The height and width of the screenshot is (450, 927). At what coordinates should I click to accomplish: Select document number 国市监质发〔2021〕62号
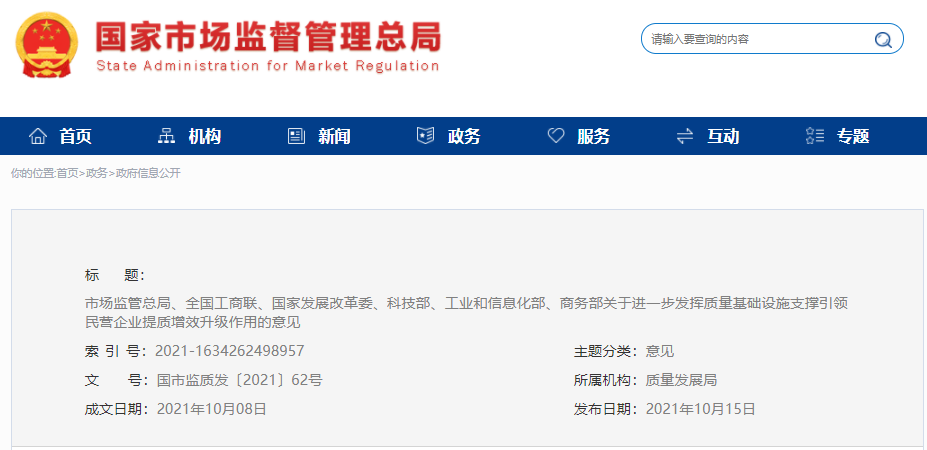[239, 380]
